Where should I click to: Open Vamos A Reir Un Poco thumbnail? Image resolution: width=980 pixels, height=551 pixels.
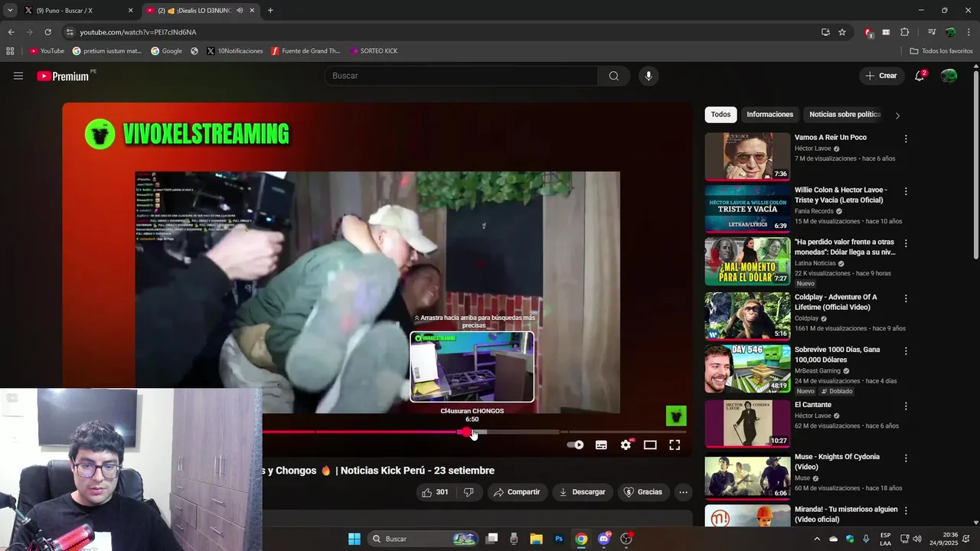747,157
